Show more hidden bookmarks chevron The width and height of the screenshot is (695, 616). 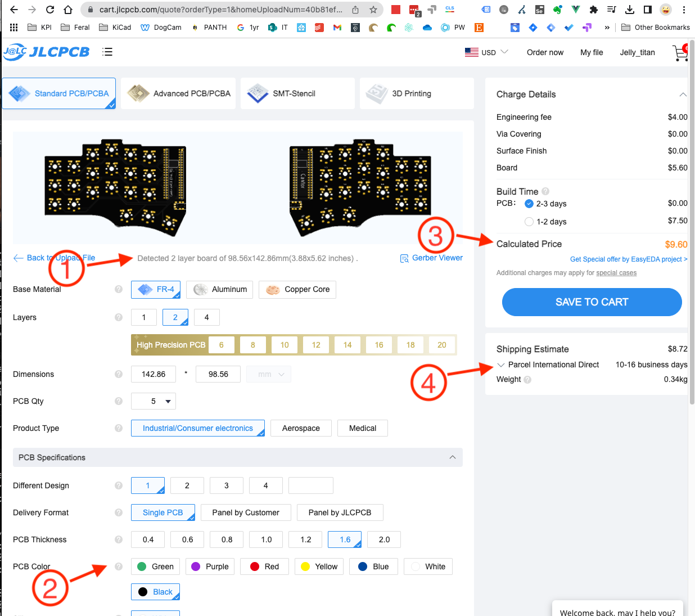coord(607,27)
